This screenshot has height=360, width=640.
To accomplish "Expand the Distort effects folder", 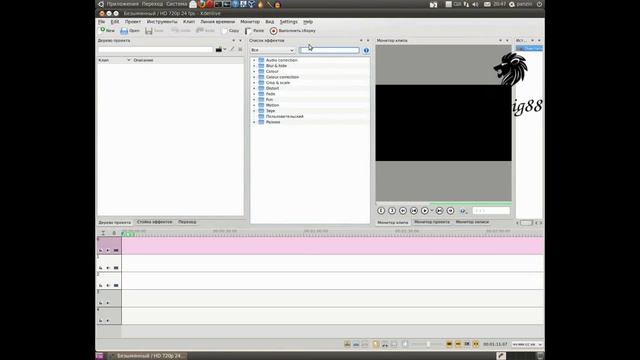I will [254, 88].
